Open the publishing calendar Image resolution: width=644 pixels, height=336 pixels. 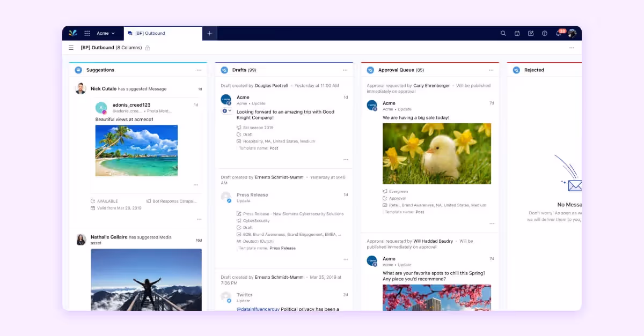(517, 33)
